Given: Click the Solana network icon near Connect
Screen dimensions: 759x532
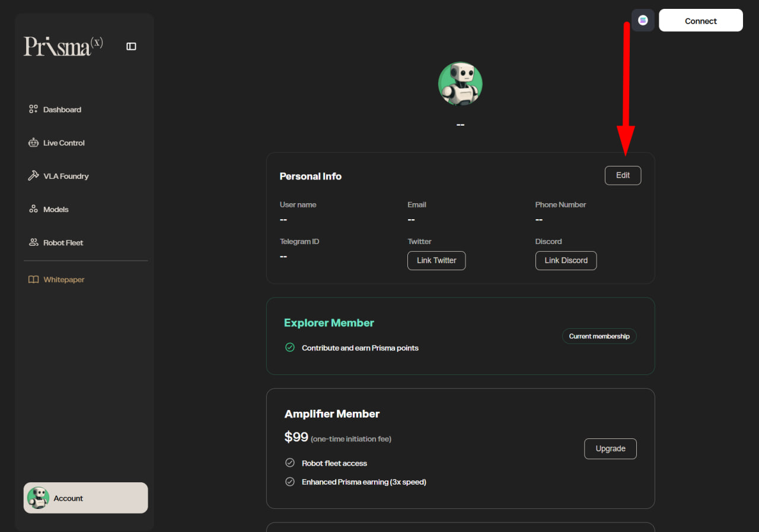Looking at the screenshot, I should point(643,20).
